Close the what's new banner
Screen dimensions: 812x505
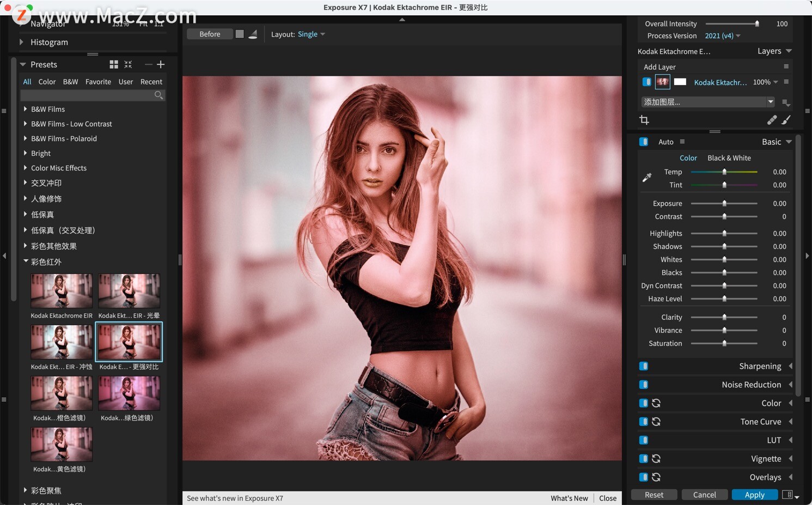pos(608,498)
